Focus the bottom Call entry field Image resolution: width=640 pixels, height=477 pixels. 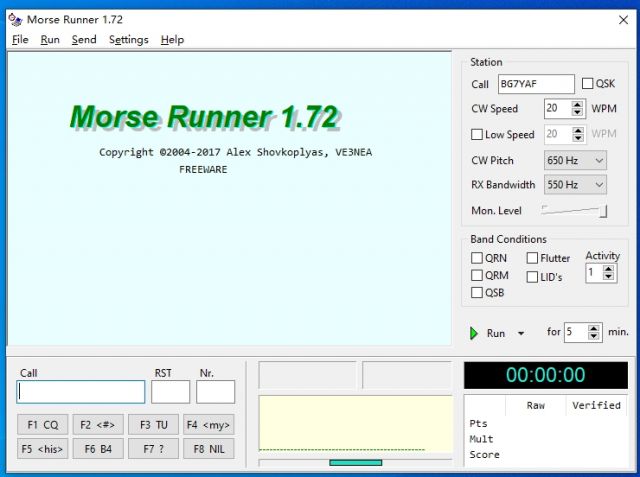tap(81, 392)
